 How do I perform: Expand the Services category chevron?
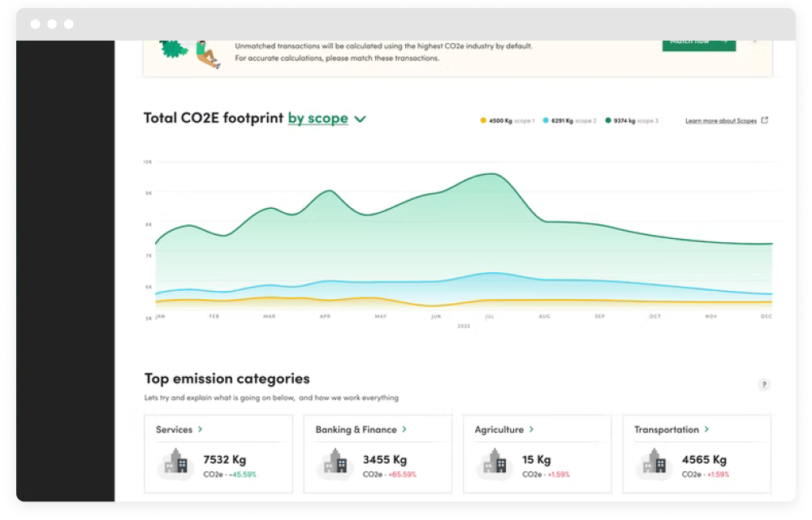201,430
